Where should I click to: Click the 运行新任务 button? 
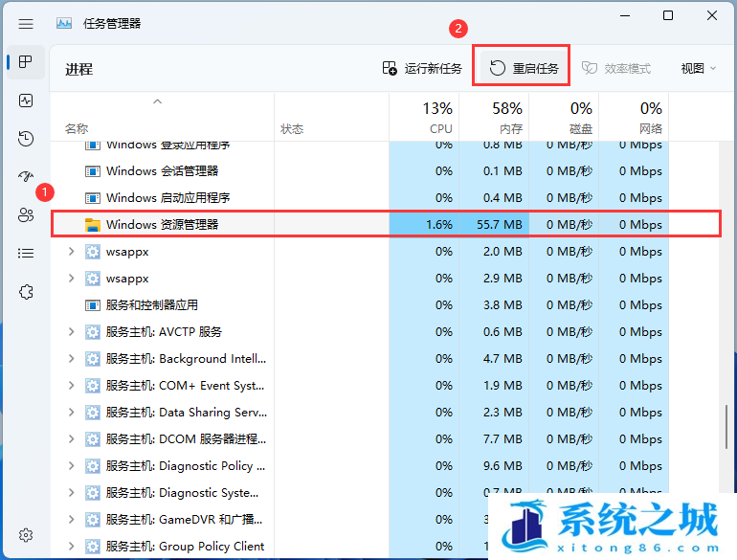pos(422,69)
